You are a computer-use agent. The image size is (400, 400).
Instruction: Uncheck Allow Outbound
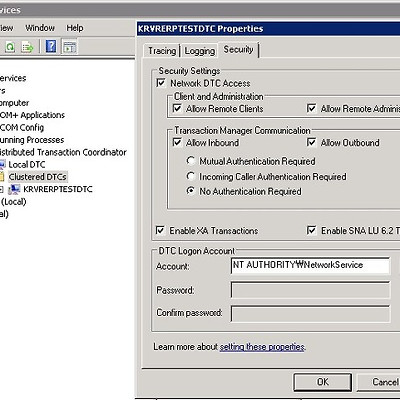point(311,143)
